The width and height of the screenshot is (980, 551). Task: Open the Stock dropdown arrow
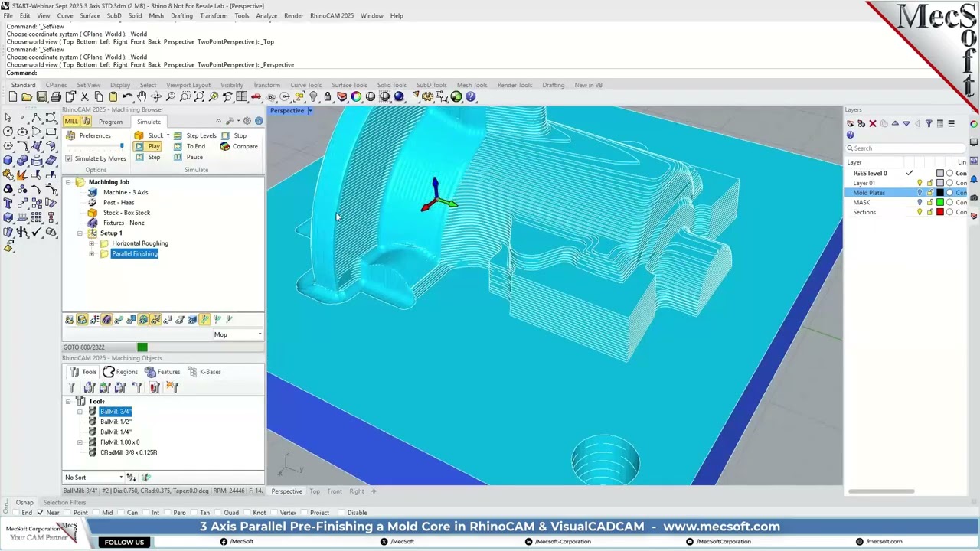click(168, 135)
